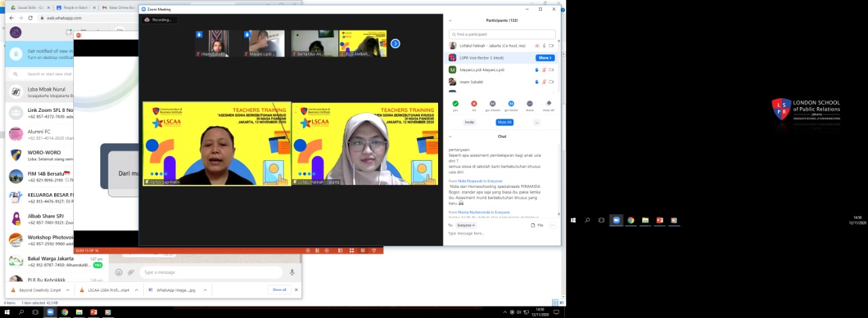
Task: Open the To: Everyone recipient dropdown
Action: tap(466, 225)
